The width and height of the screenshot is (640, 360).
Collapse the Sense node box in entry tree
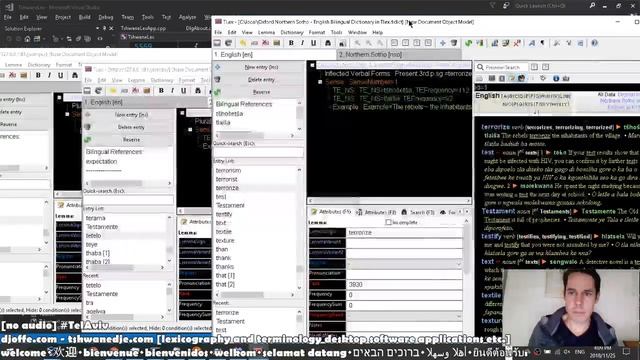click(x=320, y=82)
